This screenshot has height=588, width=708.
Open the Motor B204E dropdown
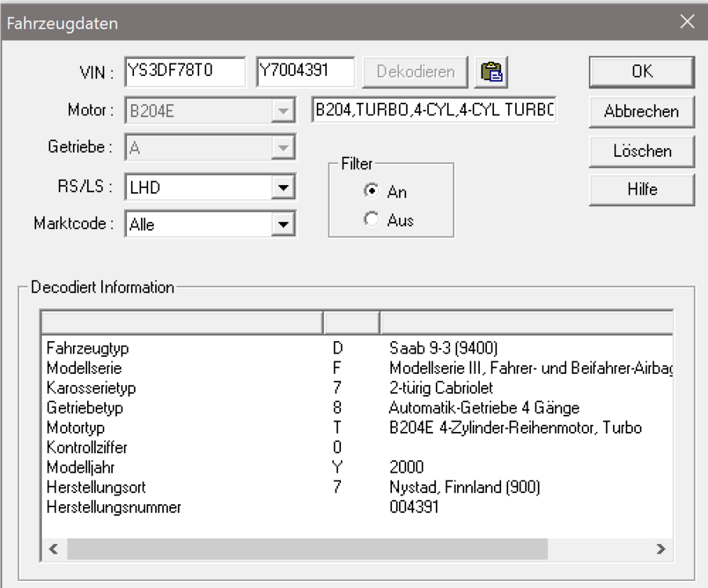click(x=283, y=111)
